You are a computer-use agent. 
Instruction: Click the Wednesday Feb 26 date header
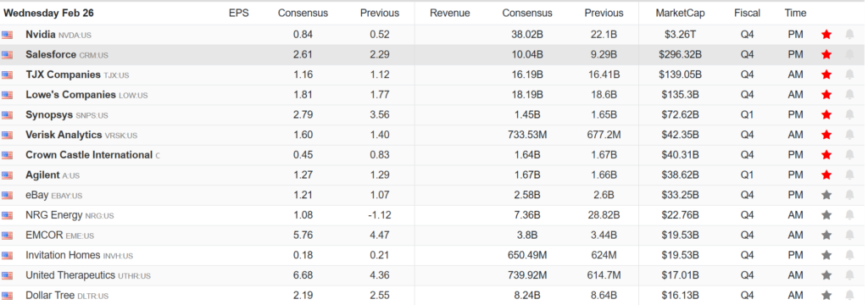click(x=48, y=13)
